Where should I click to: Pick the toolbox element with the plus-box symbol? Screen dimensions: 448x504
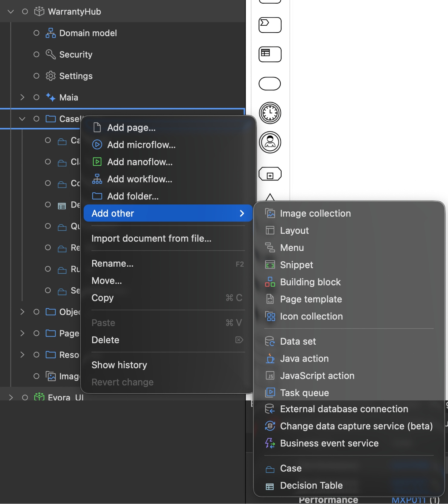click(270, 174)
